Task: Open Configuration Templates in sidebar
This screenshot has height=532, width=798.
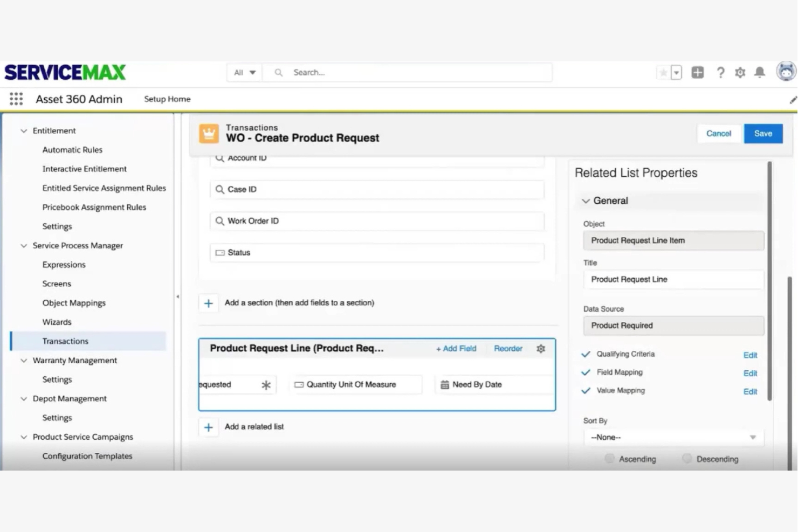Action: coord(87,456)
